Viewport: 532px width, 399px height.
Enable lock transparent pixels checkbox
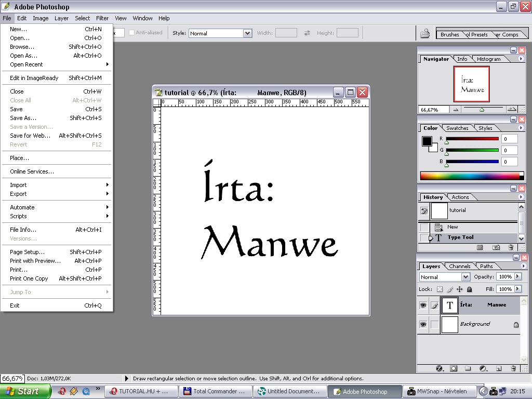click(440, 289)
